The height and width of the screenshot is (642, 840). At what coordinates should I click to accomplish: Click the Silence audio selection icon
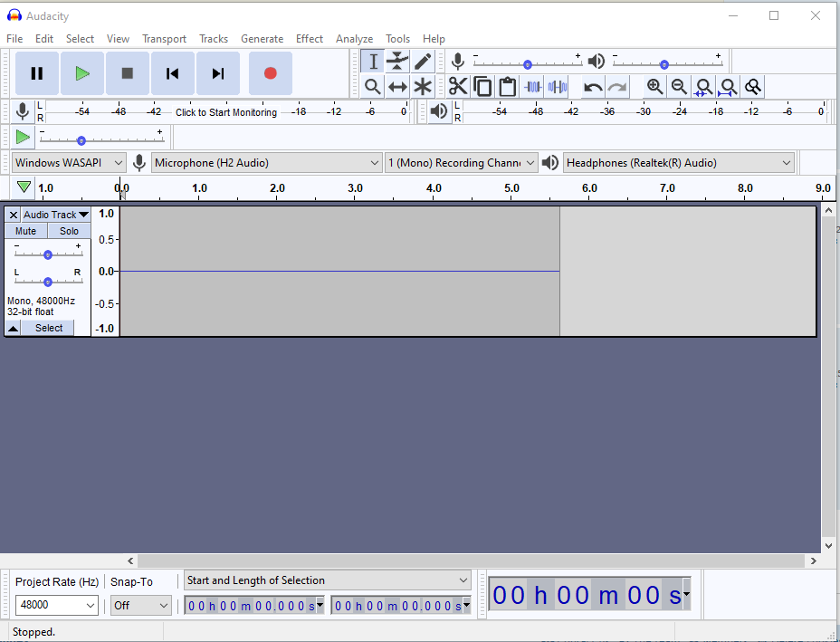point(558,87)
